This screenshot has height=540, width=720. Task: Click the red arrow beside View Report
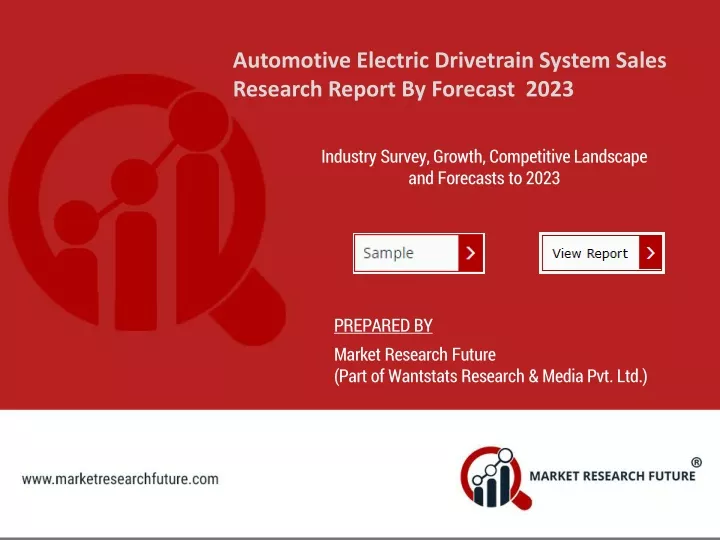[x=650, y=253]
